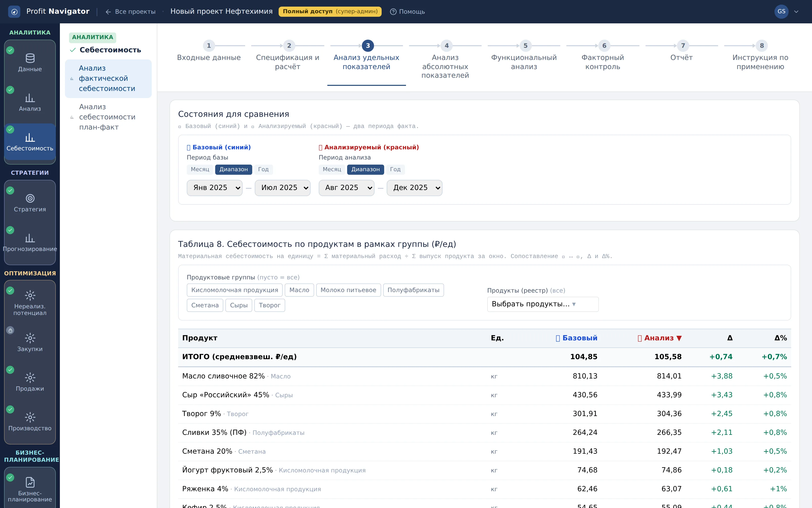
Task: Filter by Сыры product group
Action: pyautogui.click(x=239, y=305)
